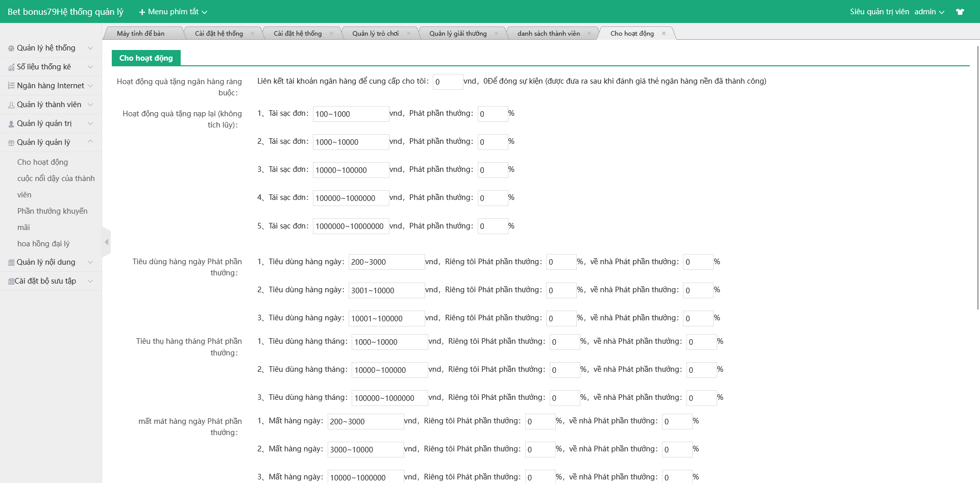980x483 pixels.
Task: Click the gear icon beside Quản lý hệ thống
Action: (11, 48)
